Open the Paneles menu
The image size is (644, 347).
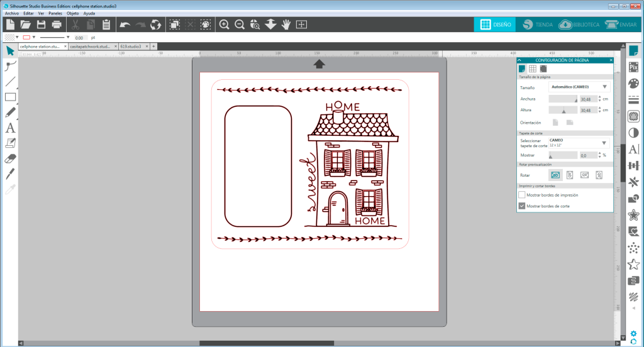click(x=55, y=13)
